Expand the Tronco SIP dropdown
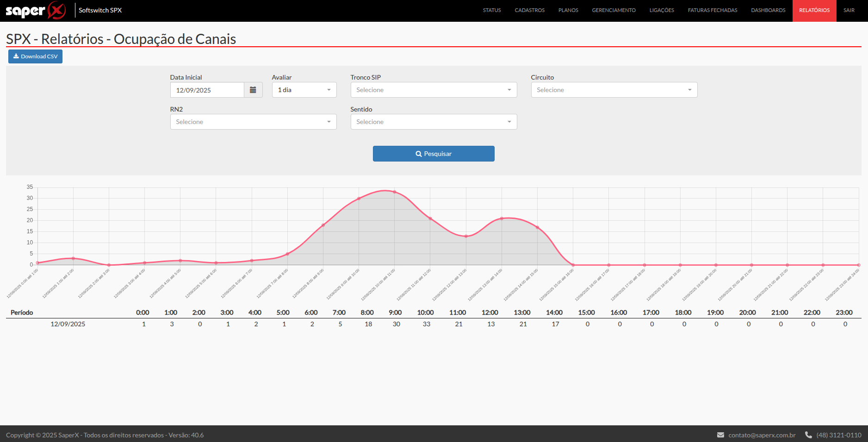This screenshot has height=442, width=868. tap(434, 90)
